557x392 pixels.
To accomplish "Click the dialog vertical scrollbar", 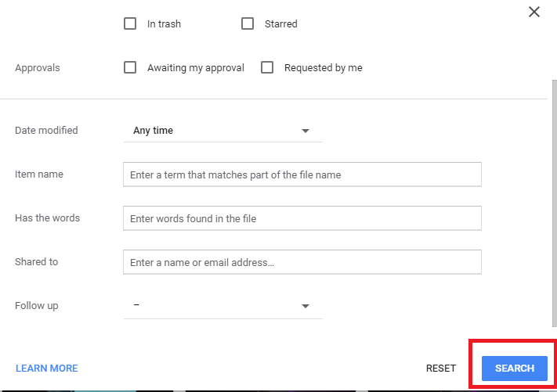I will point(554,203).
